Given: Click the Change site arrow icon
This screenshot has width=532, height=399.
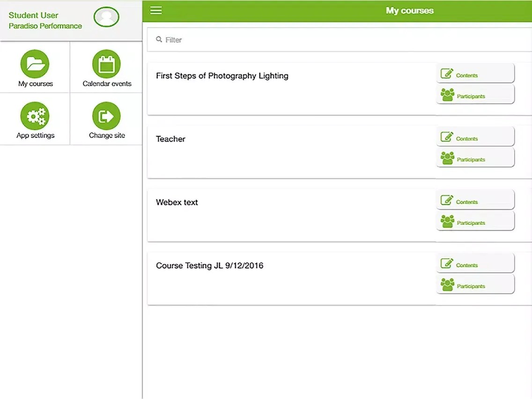Looking at the screenshot, I should pos(106,116).
